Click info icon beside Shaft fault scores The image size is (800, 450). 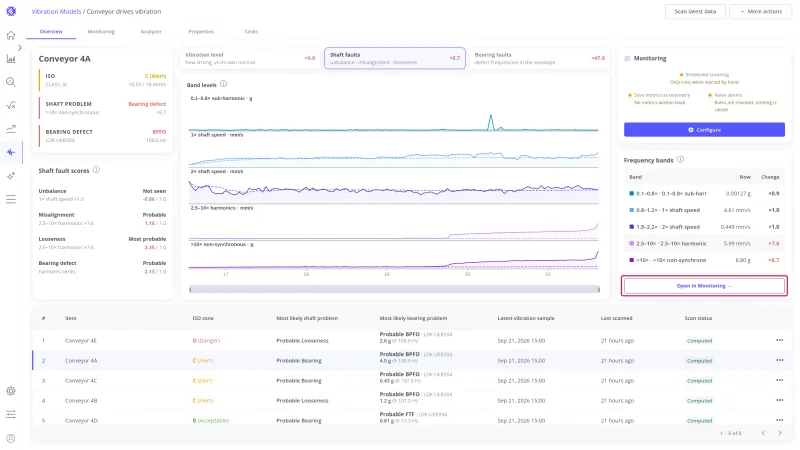[96, 170]
